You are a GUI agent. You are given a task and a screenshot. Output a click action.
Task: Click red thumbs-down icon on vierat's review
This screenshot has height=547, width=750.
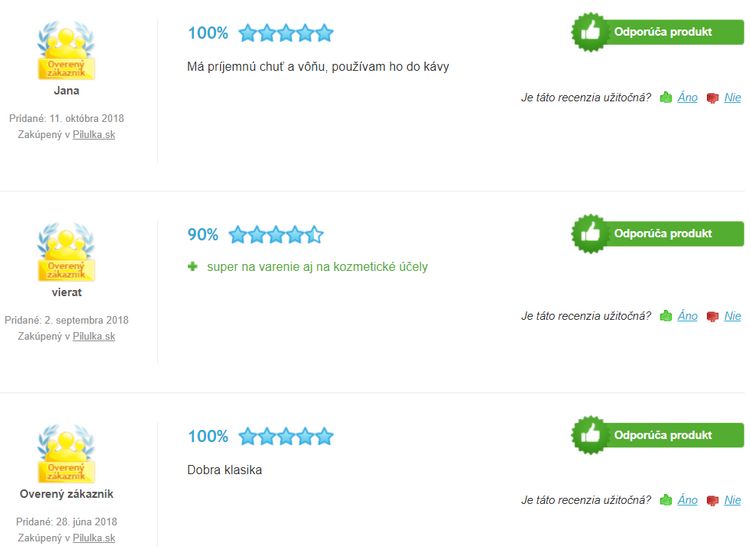coord(713,317)
